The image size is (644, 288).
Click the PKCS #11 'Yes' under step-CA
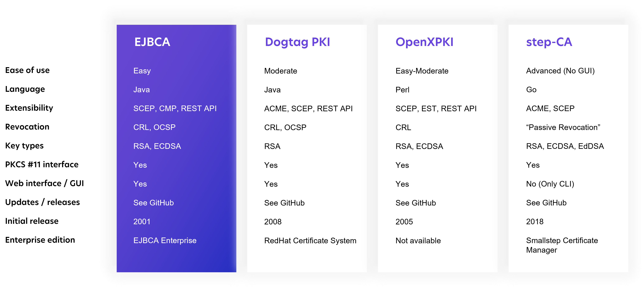click(x=533, y=165)
